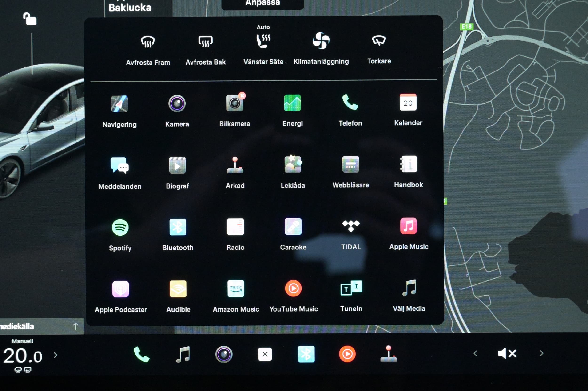
Task: Open the Energi app
Action: [292, 103]
